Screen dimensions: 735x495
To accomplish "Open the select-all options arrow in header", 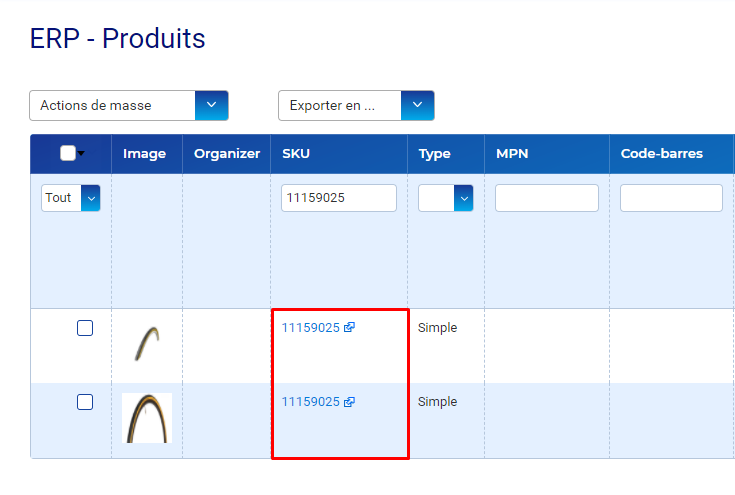I will (82, 153).
